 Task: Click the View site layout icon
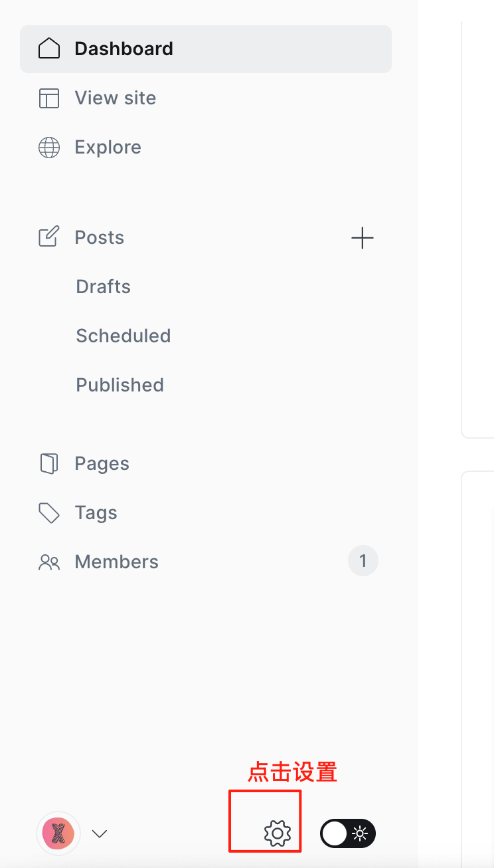(x=49, y=98)
